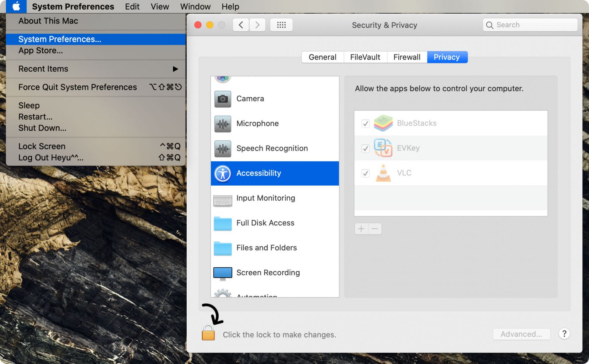The width and height of the screenshot is (589, 364).
Task: Select Microphone in privacy list
Action: point(275,124)
